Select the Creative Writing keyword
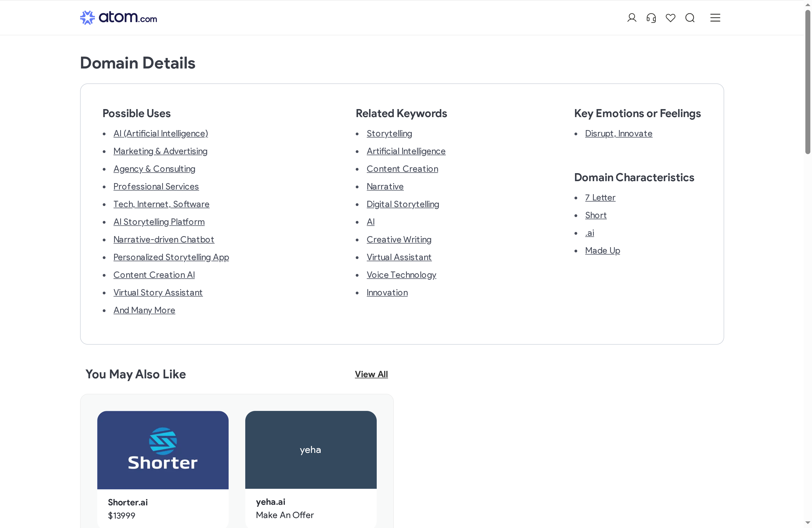This screenshot has width=812, height=528. (x=399, y=239)
